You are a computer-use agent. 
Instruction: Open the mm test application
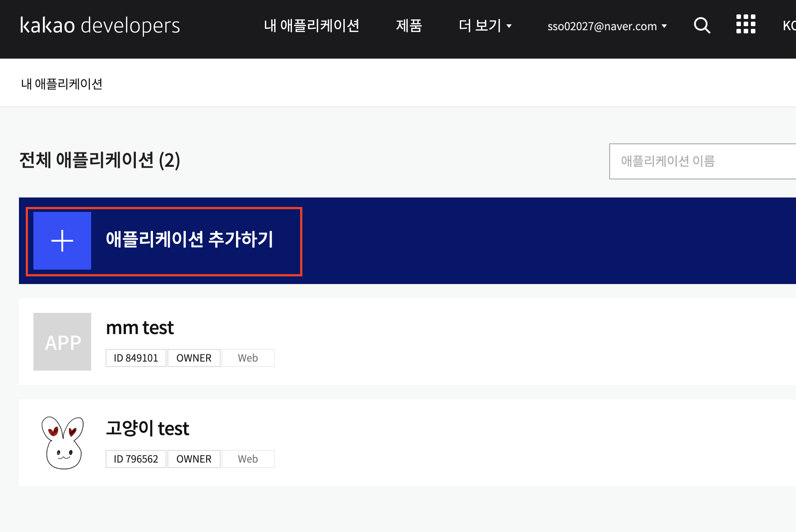140,328
